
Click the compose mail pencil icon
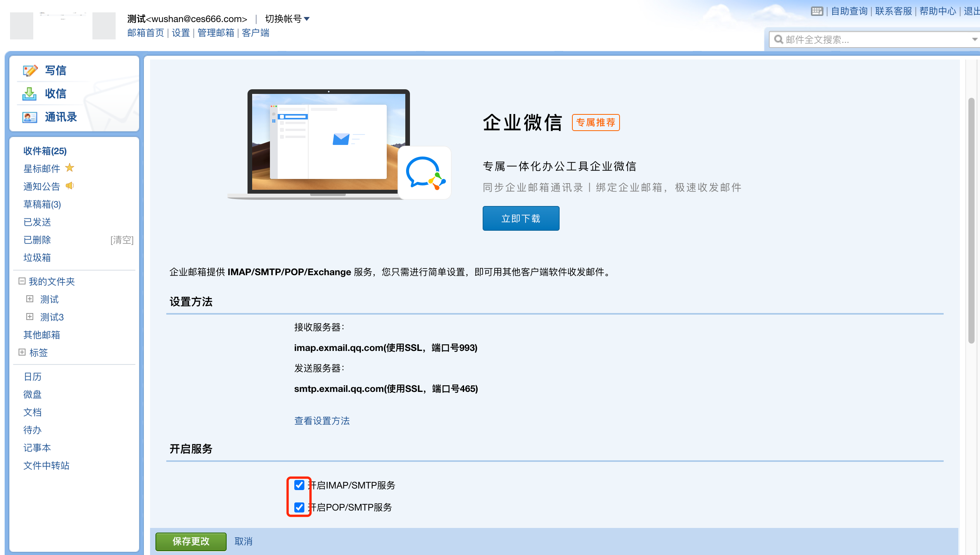point(30,71)
